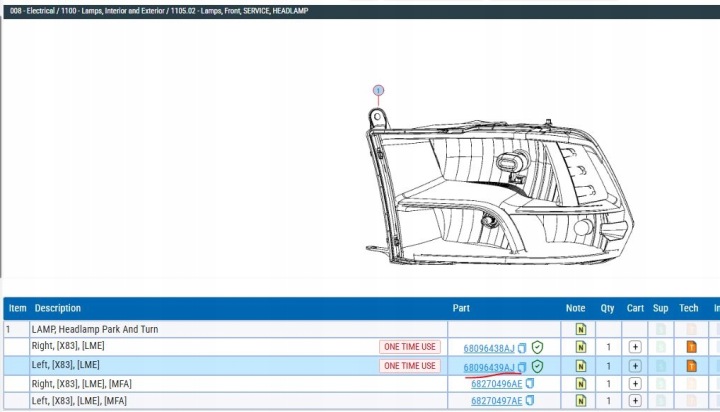720x412 pixels.
Task: Click callout bubble 1 on the headlamp diagram
Action: [378, 90]
